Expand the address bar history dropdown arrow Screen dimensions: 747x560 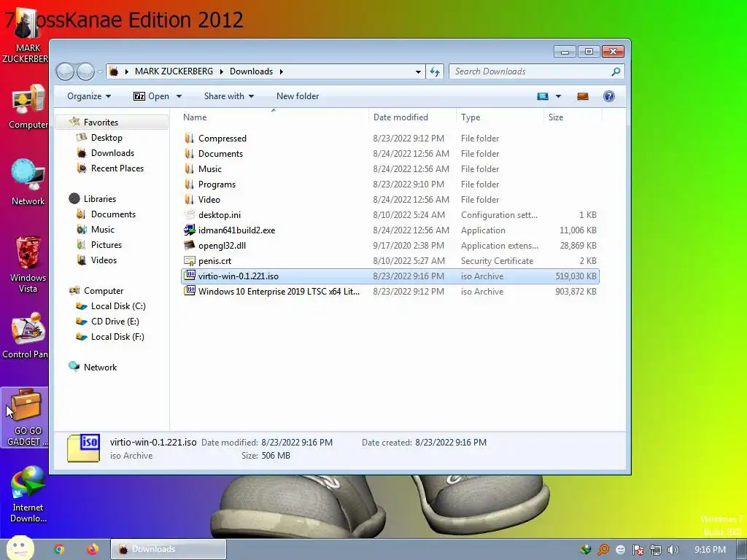tap(418, 71)
